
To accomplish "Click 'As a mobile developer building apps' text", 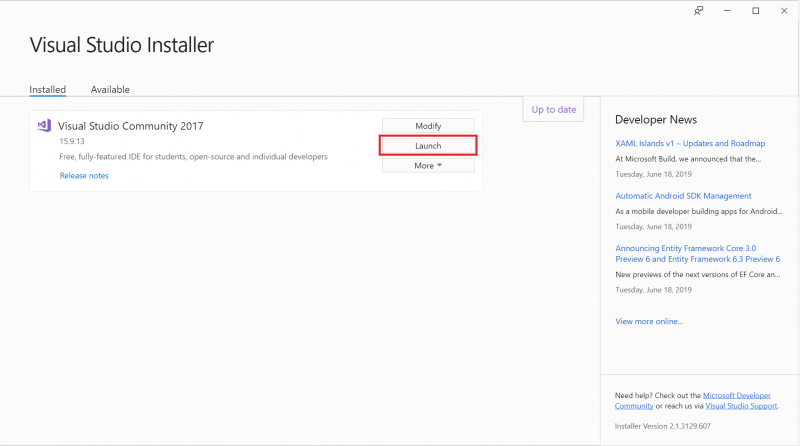I will 698,211.
